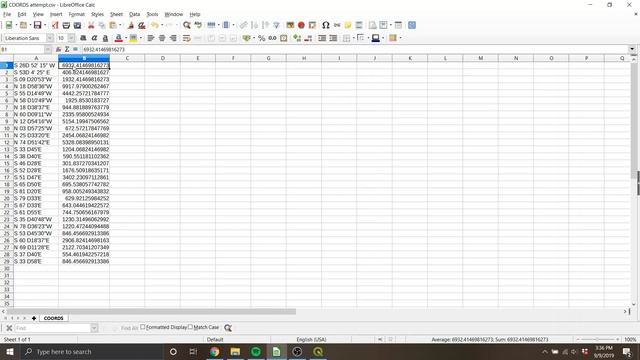Click the Windows taskbar search box
This screenshot has width=640, height=360.
pos(91,351)
